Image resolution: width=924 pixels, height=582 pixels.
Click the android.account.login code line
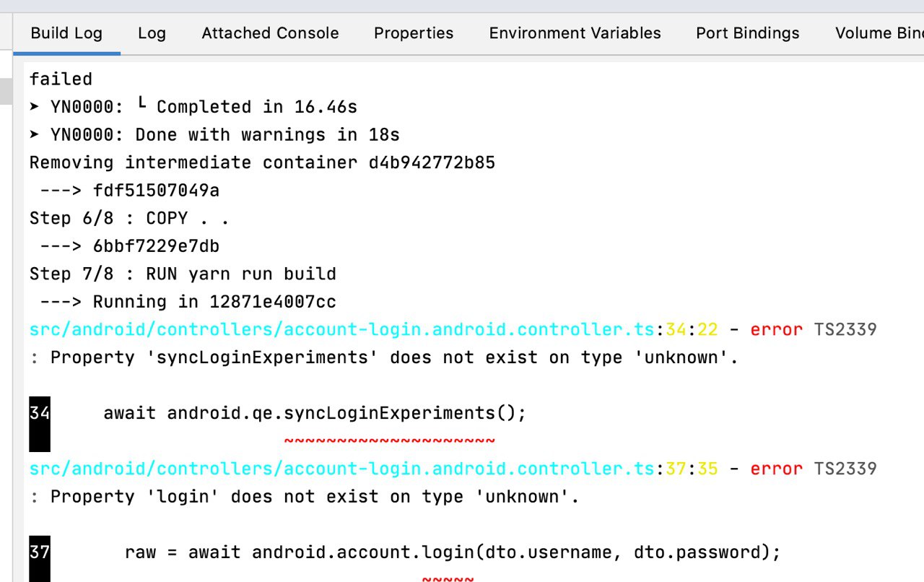click(x=453, y=552)
